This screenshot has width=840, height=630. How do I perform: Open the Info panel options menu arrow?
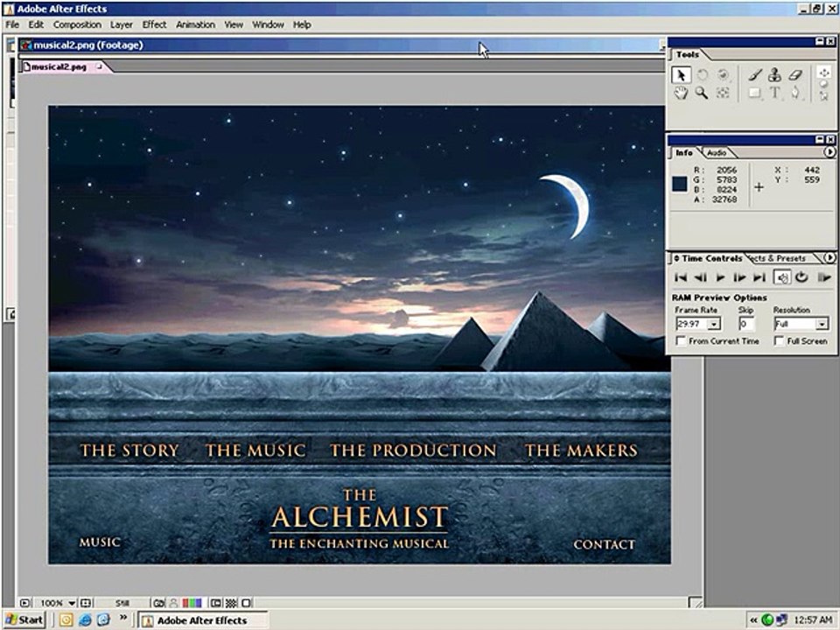[829, 152]
